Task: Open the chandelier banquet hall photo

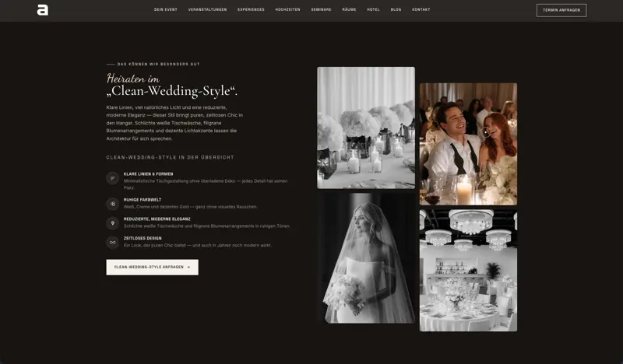Action: [x=469, y=271]
